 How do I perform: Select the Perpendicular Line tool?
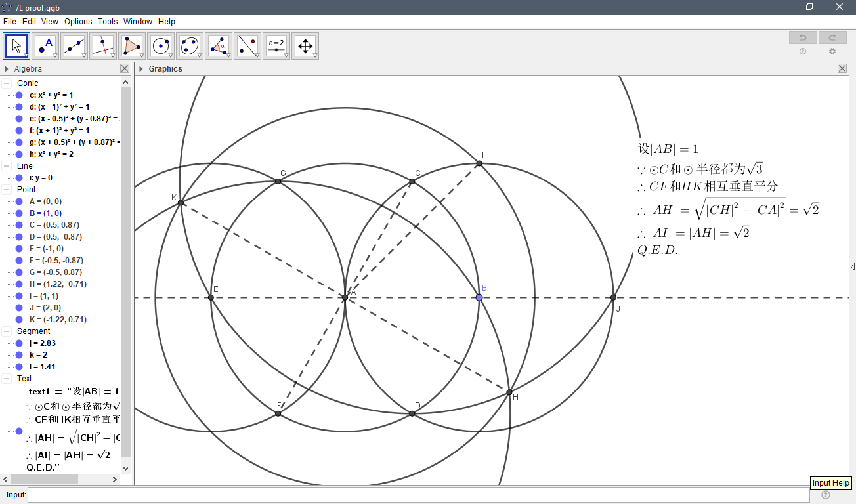[x=103, y=46]
